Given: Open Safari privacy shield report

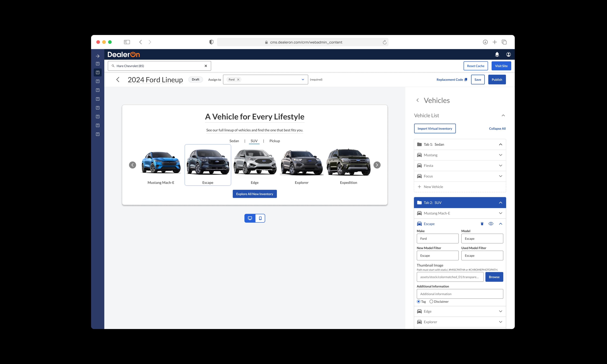Looking at the screenshot, I should click(x=211, y=42).
